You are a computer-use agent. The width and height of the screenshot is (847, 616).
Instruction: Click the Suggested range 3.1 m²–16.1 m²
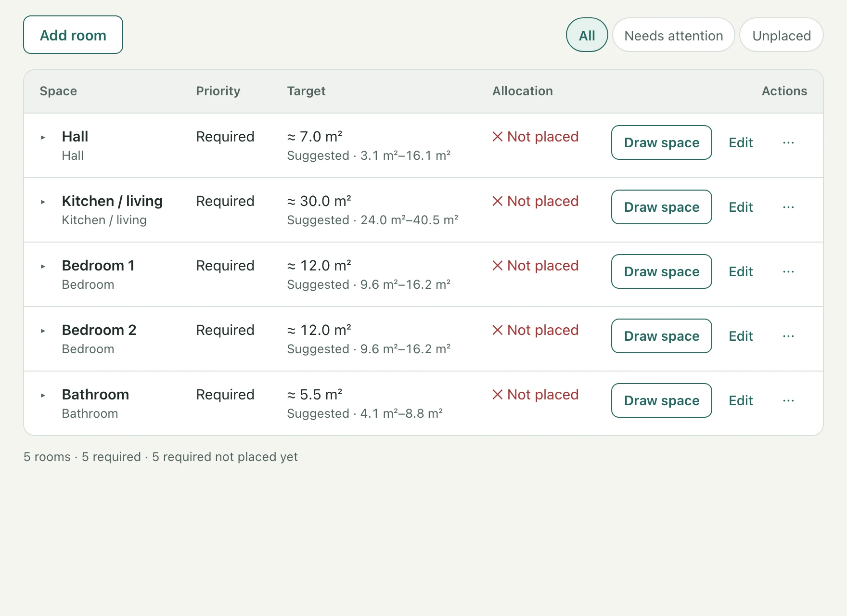[369, 155]
